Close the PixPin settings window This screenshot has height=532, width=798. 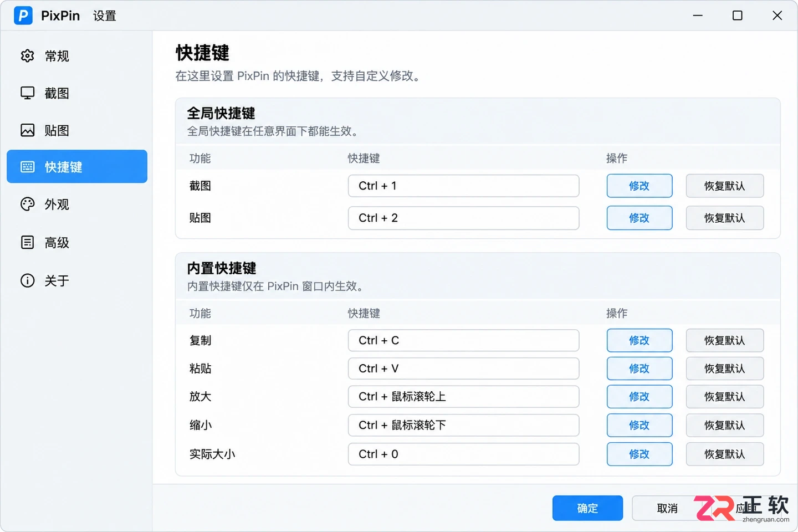(777, 16)
